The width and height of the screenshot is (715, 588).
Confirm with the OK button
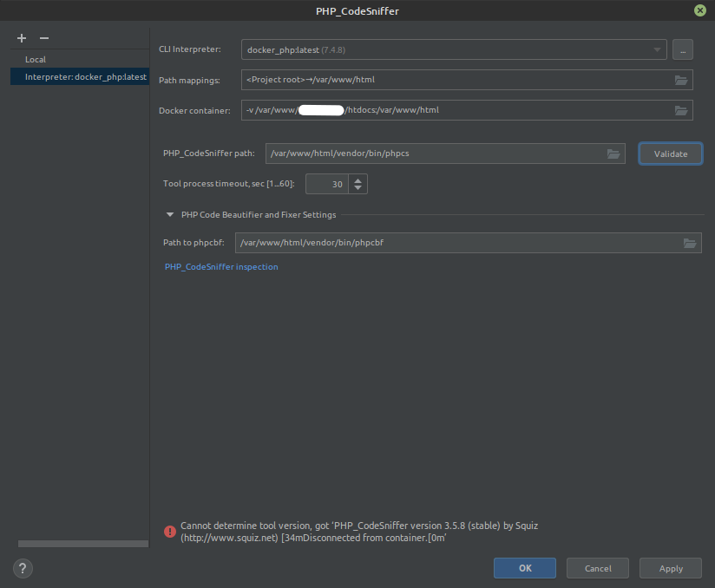pyautogui.click(x=525, y=568)
